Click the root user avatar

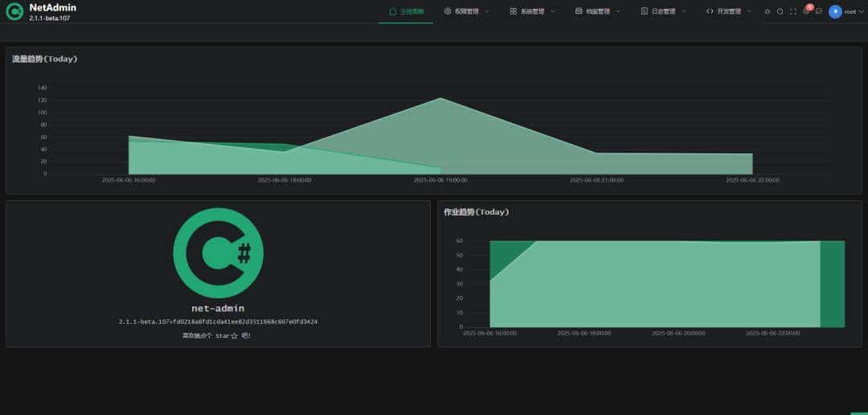click(835, 12)
